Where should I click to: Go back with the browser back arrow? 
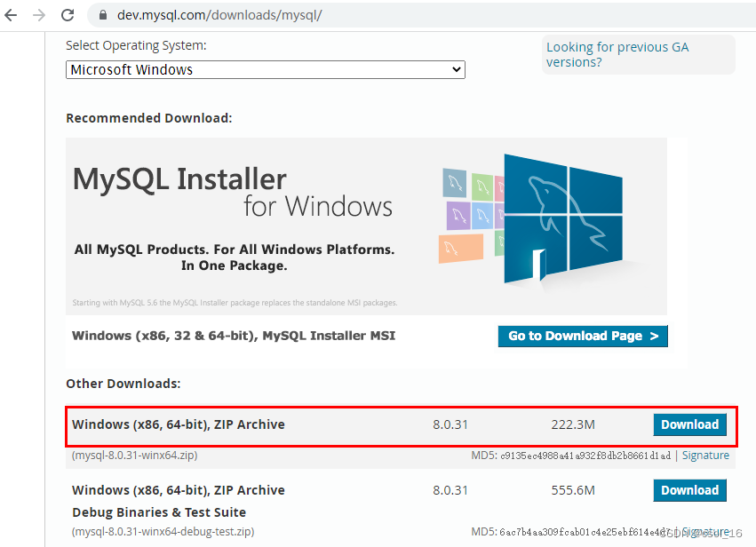click(11, 15)
